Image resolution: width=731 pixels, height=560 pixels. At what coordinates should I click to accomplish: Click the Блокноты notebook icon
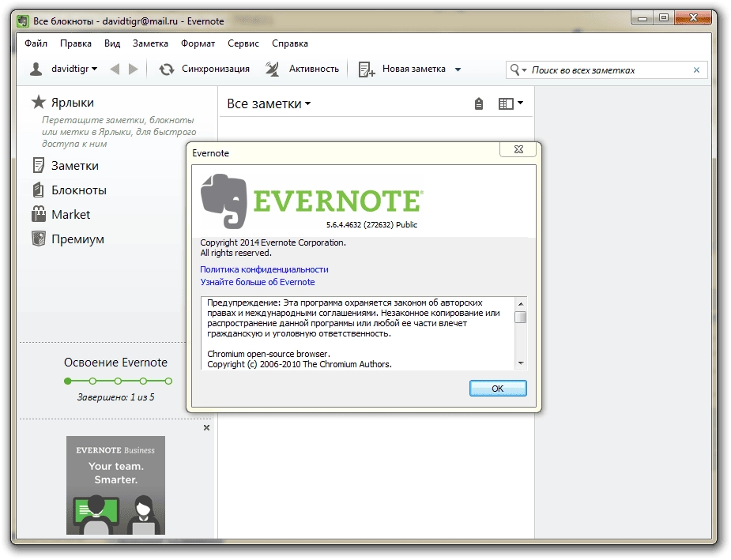click(38, 190)
